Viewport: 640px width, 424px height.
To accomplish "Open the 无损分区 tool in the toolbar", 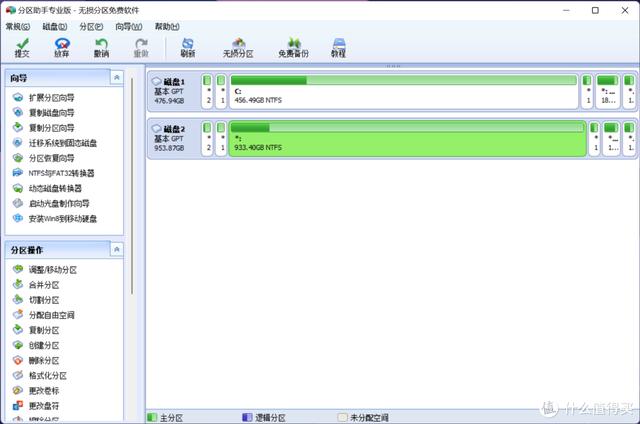I will pos(238,48).
